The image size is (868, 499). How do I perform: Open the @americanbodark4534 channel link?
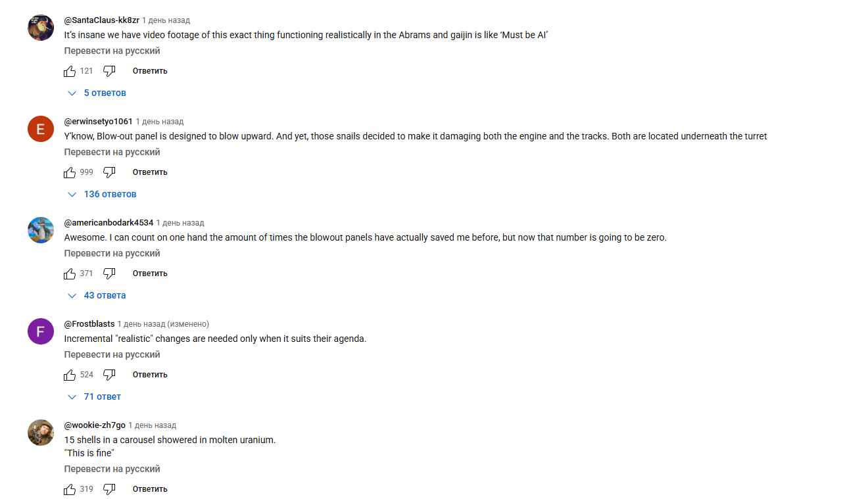coord(108,223)
